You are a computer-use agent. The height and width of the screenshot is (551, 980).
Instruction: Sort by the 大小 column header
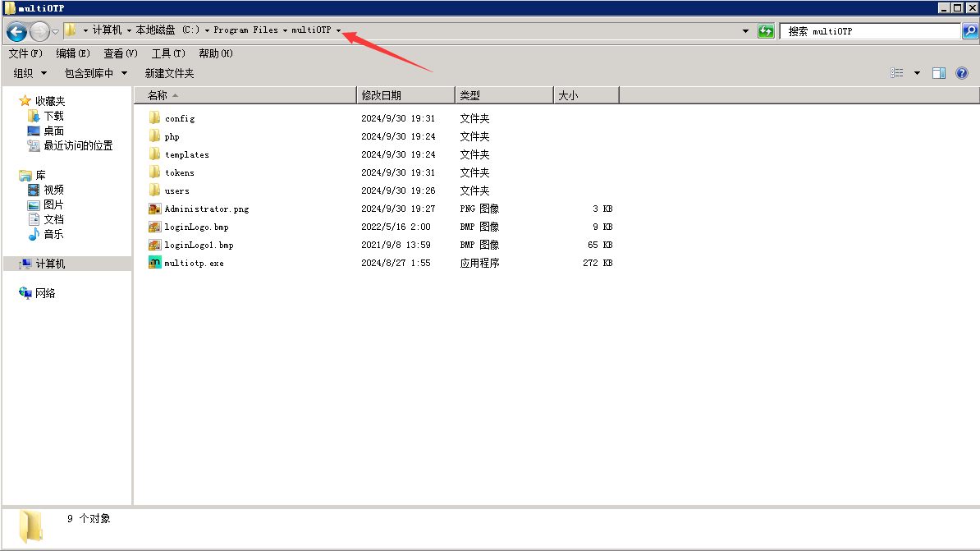(586, 95)
